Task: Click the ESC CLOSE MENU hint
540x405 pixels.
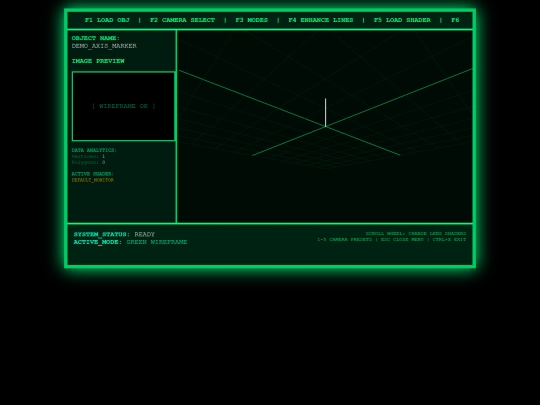Action: point(402,239)
